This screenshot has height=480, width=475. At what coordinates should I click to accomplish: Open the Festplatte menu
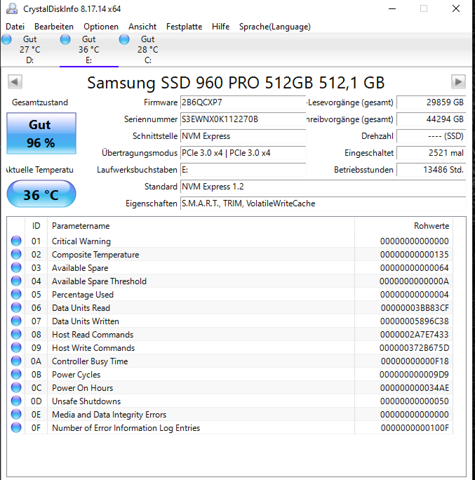pyautogui.click(x=184, y=27)
